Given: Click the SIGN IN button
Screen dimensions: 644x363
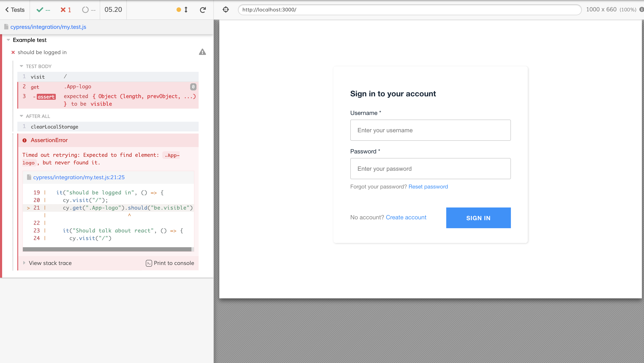Looking at the screenshot, I should click(x=479, y=218).
